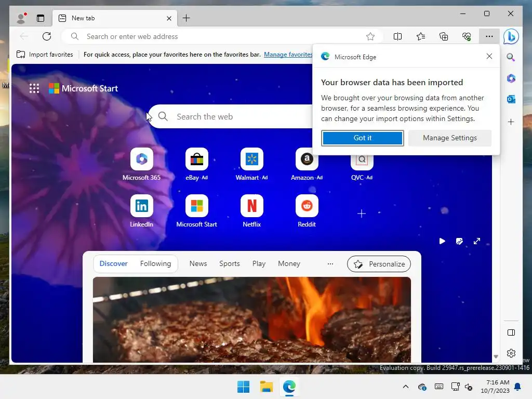Add a sidebar app with plus

tap(511, 122)
